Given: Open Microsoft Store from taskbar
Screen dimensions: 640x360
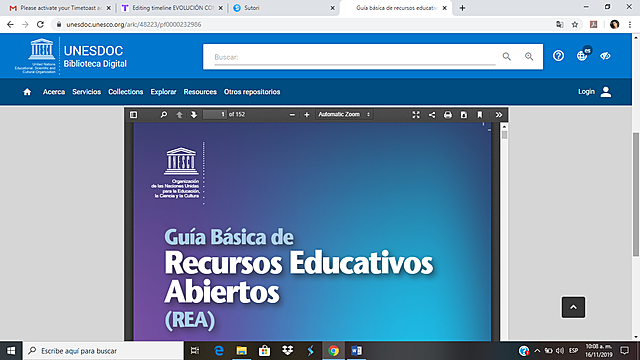Looking at the screenshot, I should (x=264, y=351).
